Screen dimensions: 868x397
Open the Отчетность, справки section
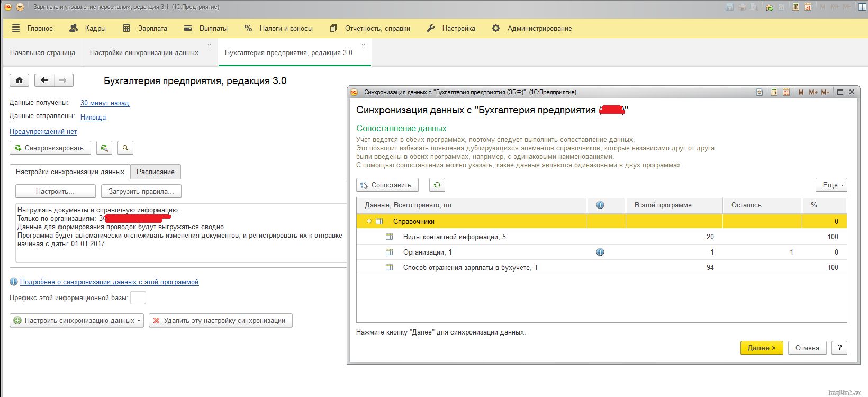click(370, 28)
